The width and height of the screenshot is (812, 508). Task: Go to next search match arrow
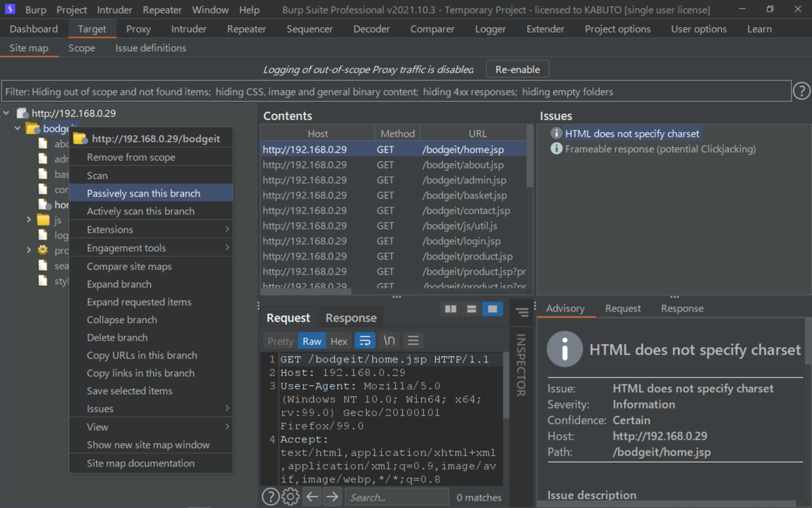332,496
